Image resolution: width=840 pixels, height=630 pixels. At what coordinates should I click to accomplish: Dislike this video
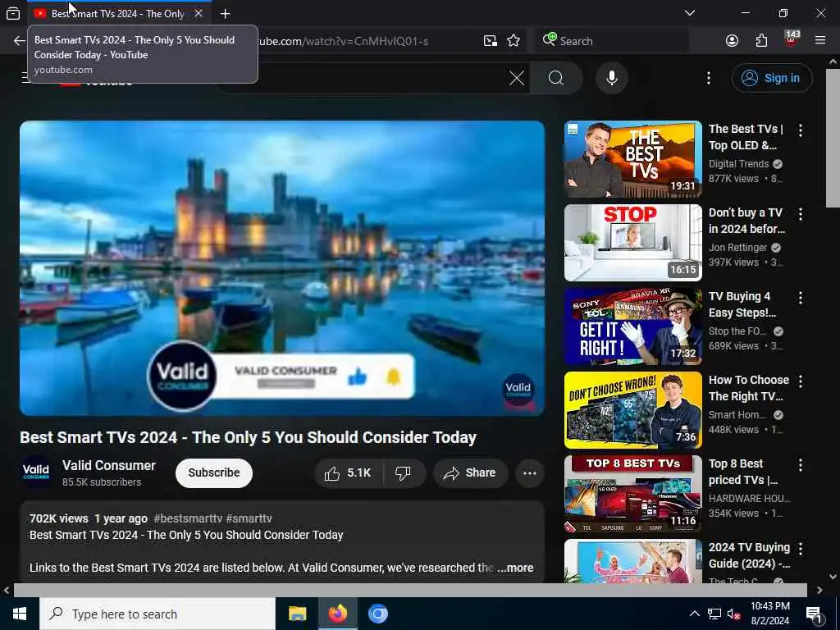point(403,473)
